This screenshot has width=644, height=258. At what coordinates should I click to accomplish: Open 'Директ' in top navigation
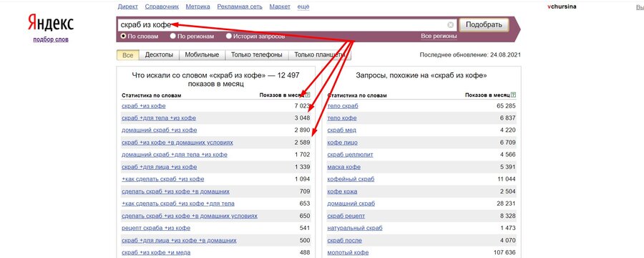pyautogui.click(x=128, y=6)
